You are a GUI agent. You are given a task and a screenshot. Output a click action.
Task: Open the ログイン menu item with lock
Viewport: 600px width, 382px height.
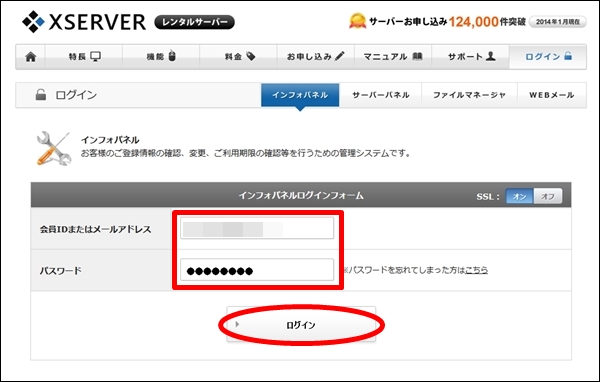548,57
